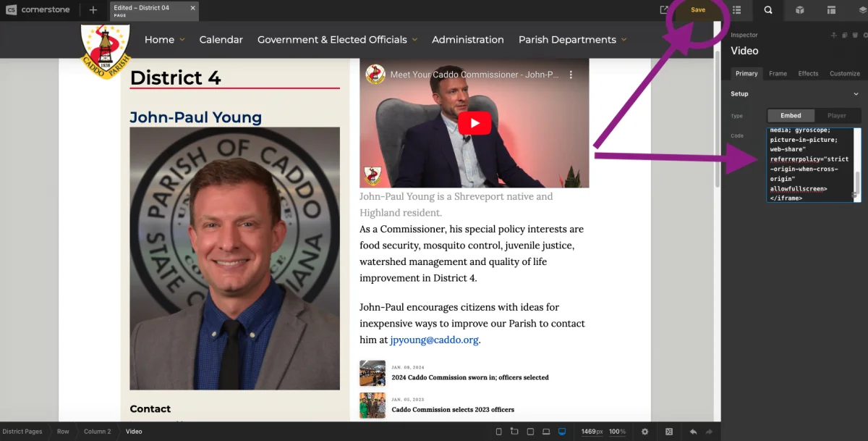Screen dimensions: 868x441
Task: Open the Inspector magnifier icon
Action: [x=768, y=10]
